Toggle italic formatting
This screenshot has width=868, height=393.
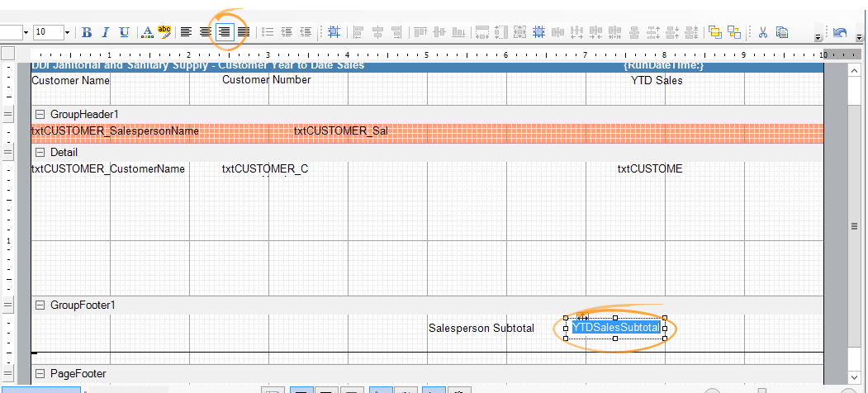click(105, 32)
